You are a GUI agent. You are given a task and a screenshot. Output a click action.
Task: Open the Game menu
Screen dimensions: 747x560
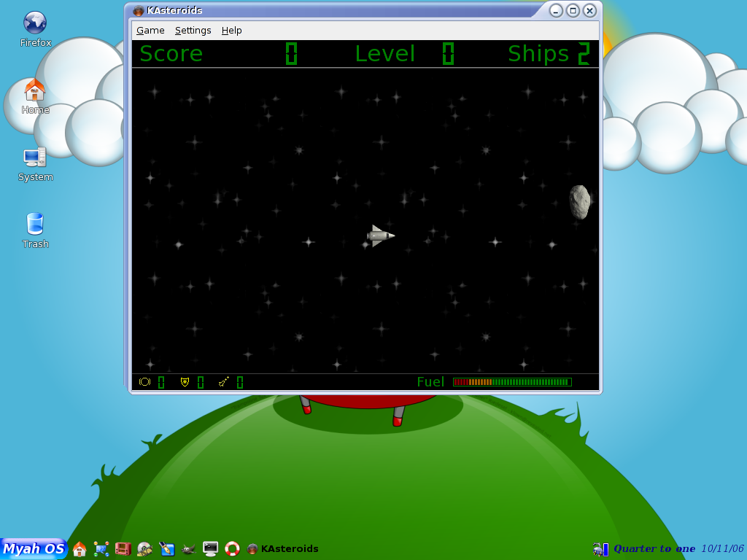click(150, 31)
